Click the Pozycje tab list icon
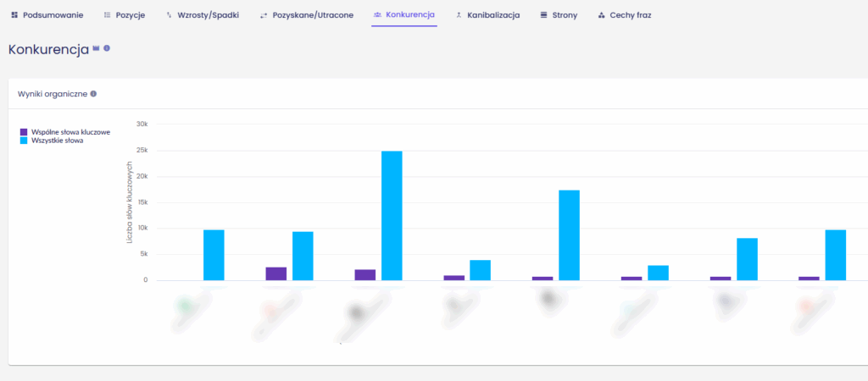Image resolution: width=868 pixels, height=381 pixels. coord(107,15)
